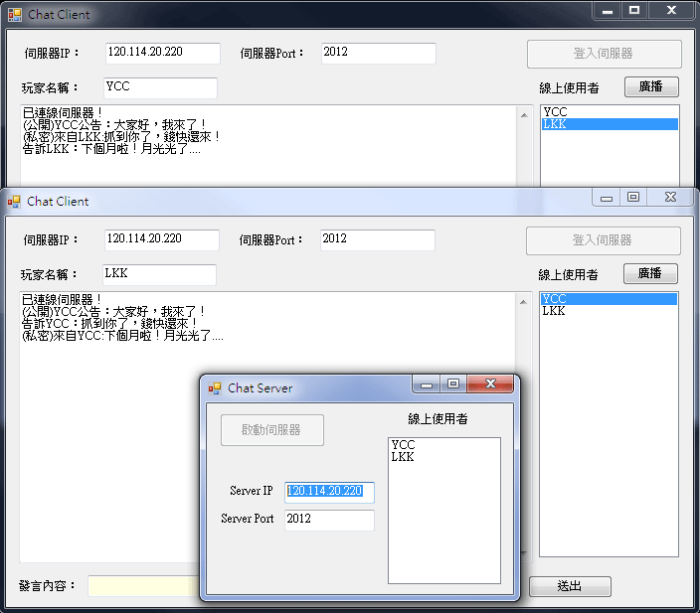Maximize the Chat Server window
The width and height of the screenshot is (700, 613).
[453, 383]
